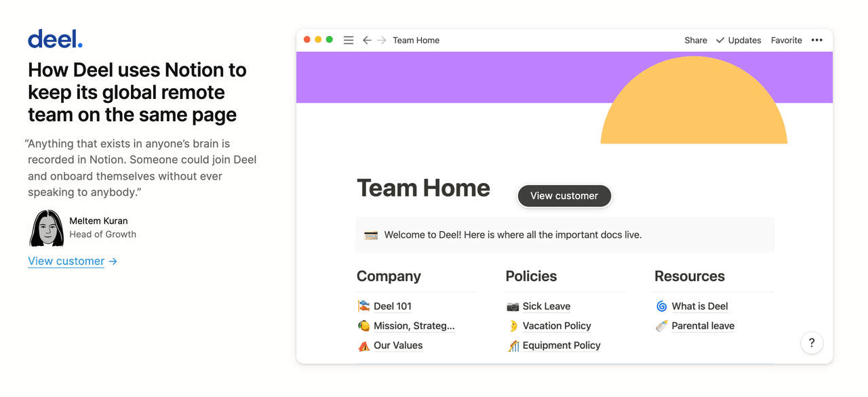Click the What is Deel swirl icon
Image resolution: width=868 pixels, height=397 pixels.
[x=662, y=306]
